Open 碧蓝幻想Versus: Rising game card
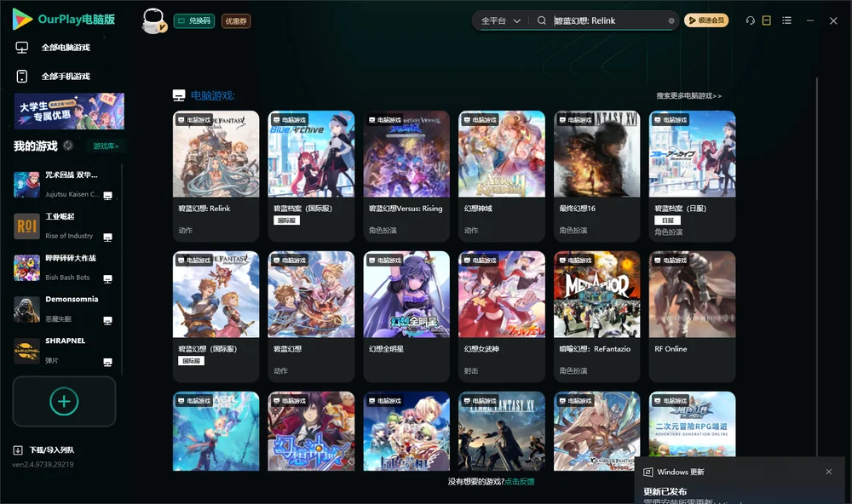The height and width of the screenshot is (504, 852). click(x=406, y=176)
